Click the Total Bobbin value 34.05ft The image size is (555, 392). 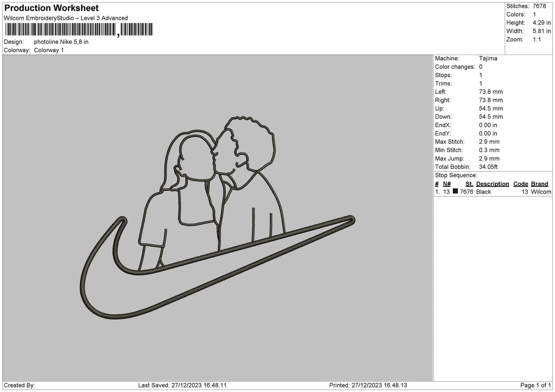click(489, 167)
